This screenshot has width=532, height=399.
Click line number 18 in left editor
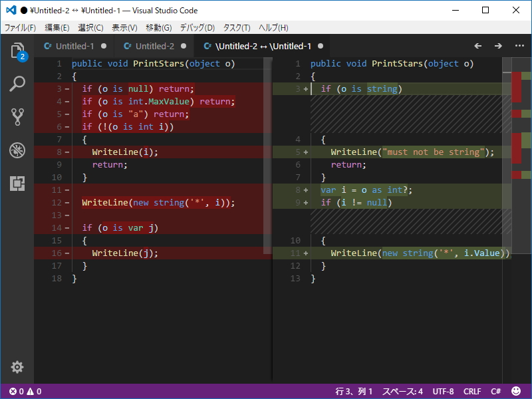[57, 279]
